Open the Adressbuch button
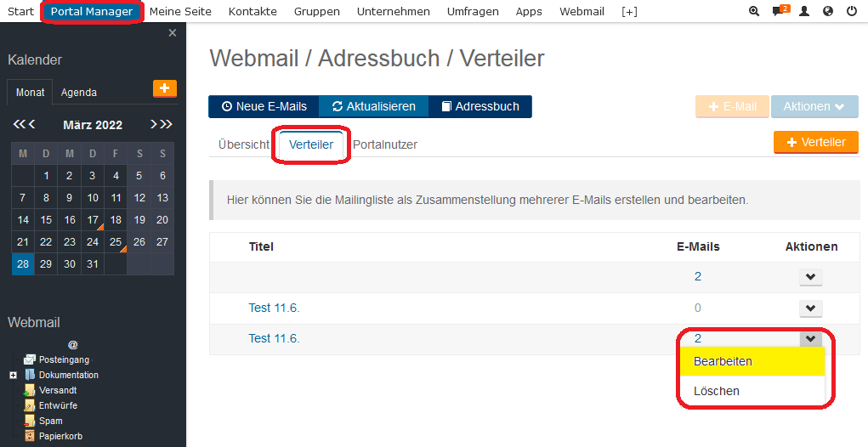868x447 pixels. [480, 106]
